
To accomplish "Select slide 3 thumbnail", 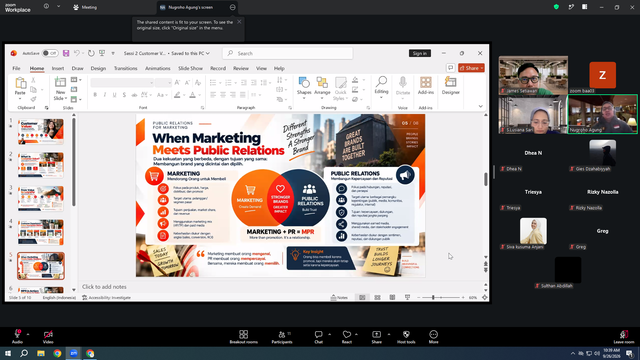I will (x=41, y=198).
